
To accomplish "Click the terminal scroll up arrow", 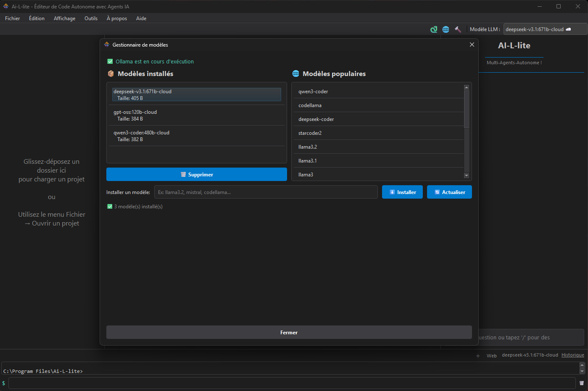I will [582, 365].
